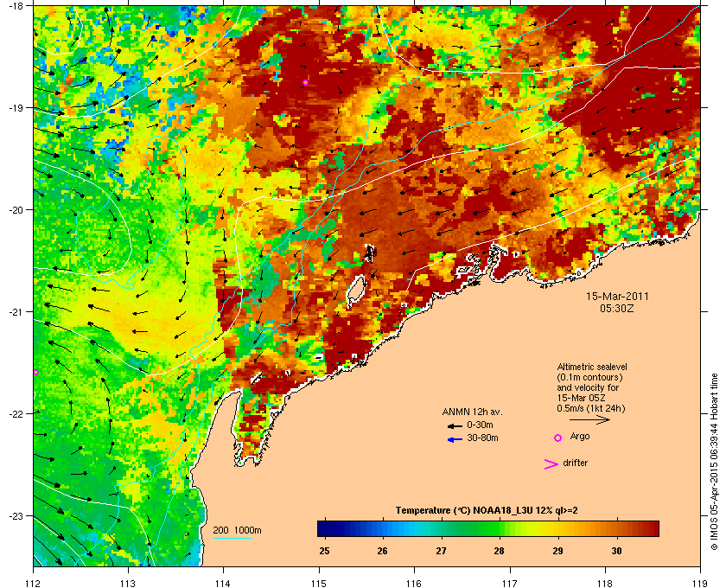Click the latitude axis label -18
The height and width of the screenshot is (588, 726).
(x=16, y=6)
